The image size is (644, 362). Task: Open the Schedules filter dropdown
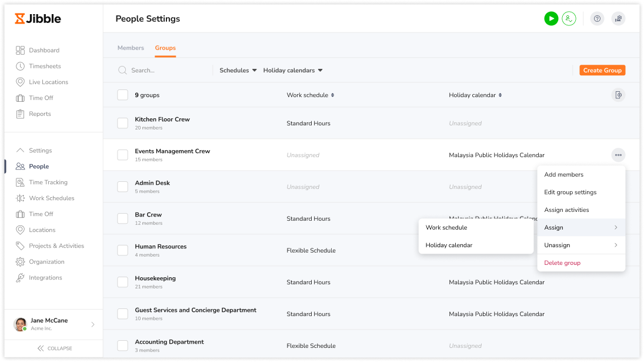pos(238,70)
